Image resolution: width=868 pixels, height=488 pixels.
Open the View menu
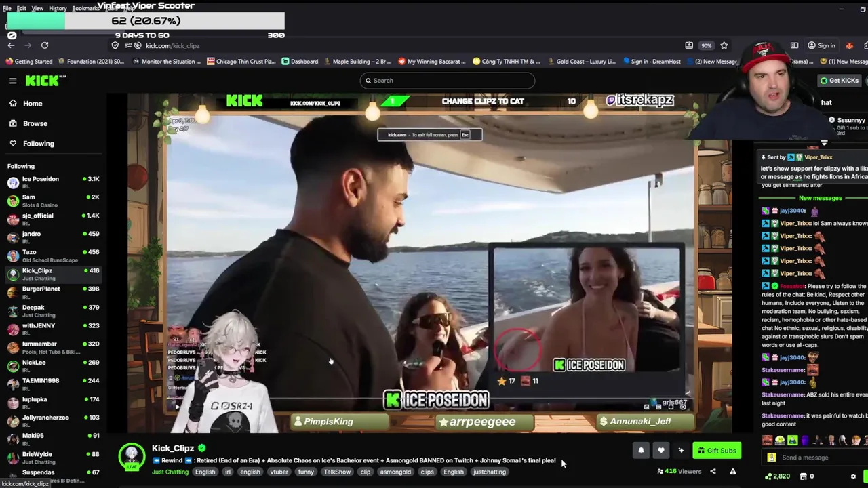[x=37, y=9]
